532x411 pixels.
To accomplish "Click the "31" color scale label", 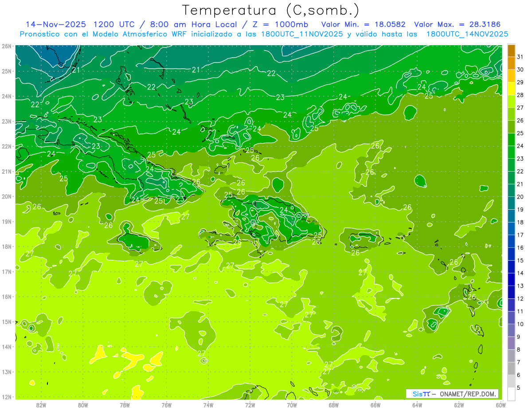I will (x=520, y=57).
